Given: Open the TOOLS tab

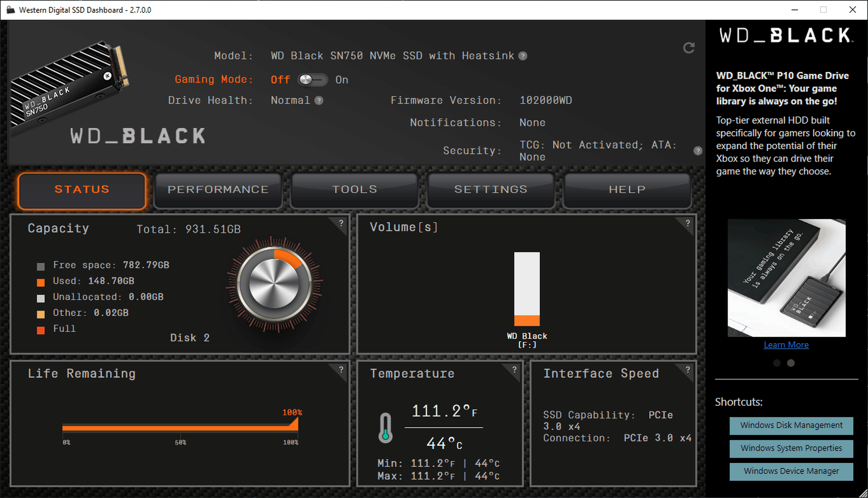Looking at the screenshot, I should pyautogui.click(x=355, y=191).
